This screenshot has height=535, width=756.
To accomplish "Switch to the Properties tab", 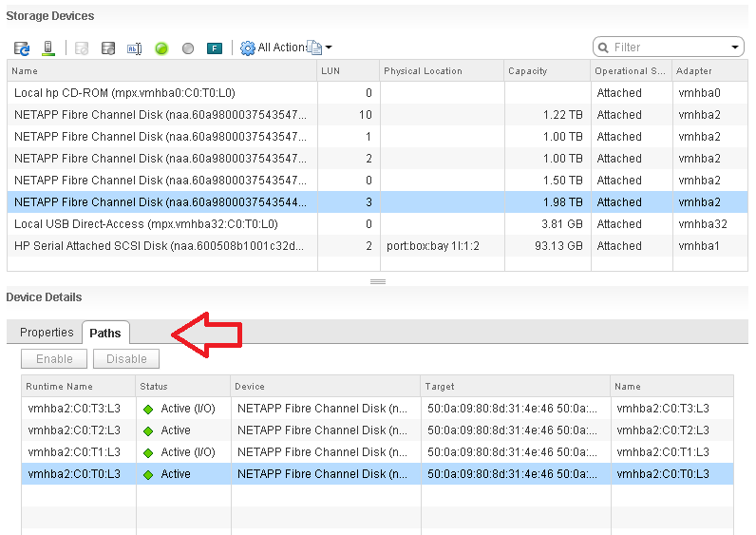I will point(47,333).
